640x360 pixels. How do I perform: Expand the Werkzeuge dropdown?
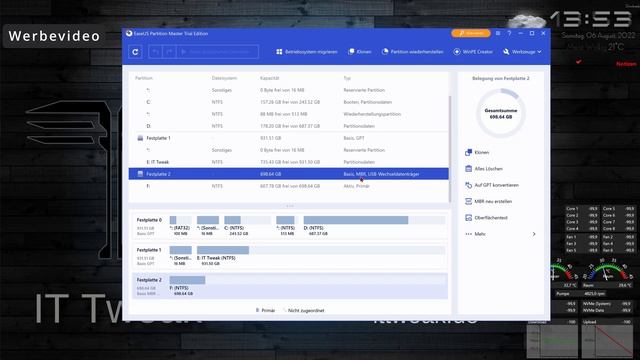pos(522,52)
